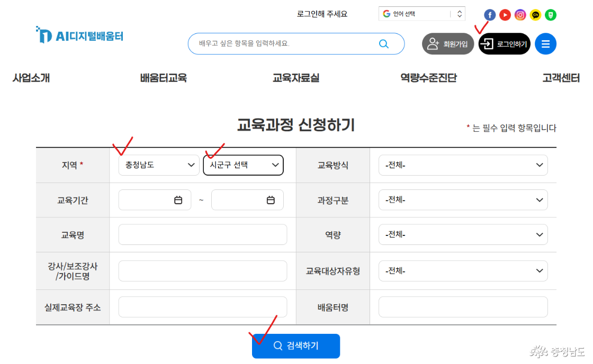The image size is (593, 364).
Task: Open the green Naver blog icon
Action: click(551, 15)
